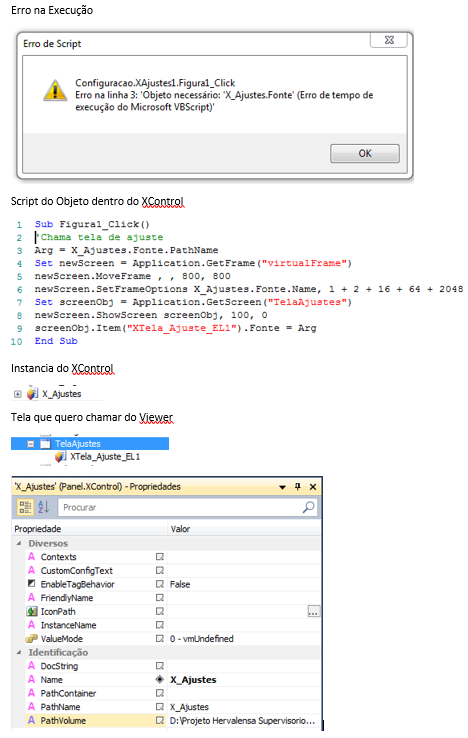Viewport: 468px width, 738px height.
Task: Click the link marker beside Name property
Action: (160, 679)
